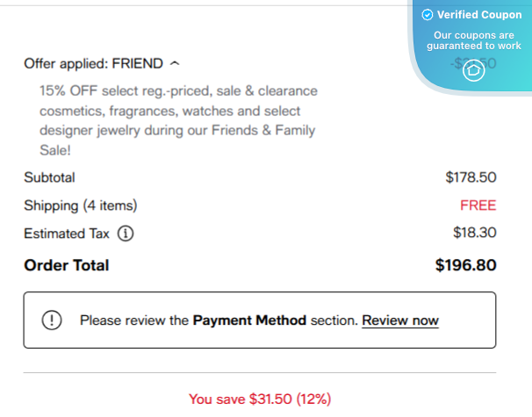The width and height of the screenshot is (532, 417).
Task: Click the red FREE shipping text
Action: (x=478, y=205)
